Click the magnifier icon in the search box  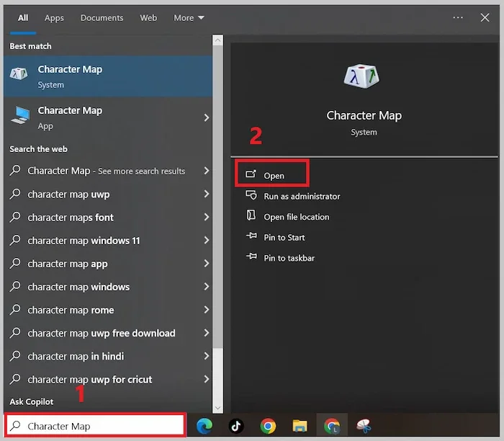15,426
